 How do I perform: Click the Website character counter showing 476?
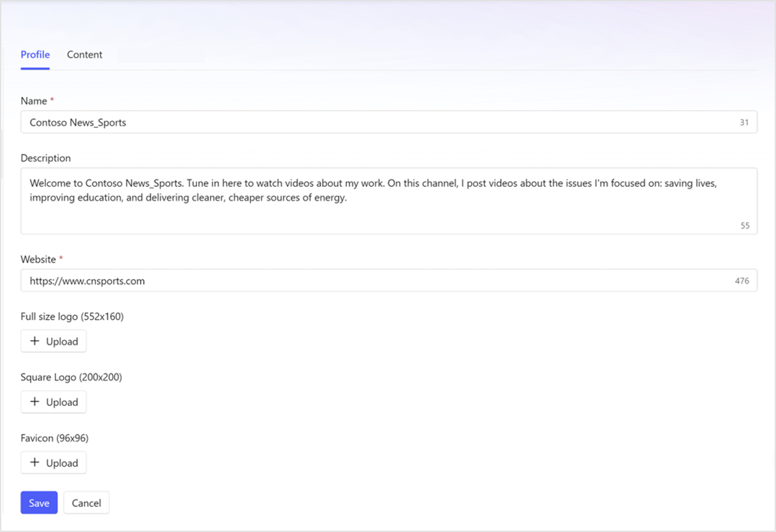coord(742,281)
